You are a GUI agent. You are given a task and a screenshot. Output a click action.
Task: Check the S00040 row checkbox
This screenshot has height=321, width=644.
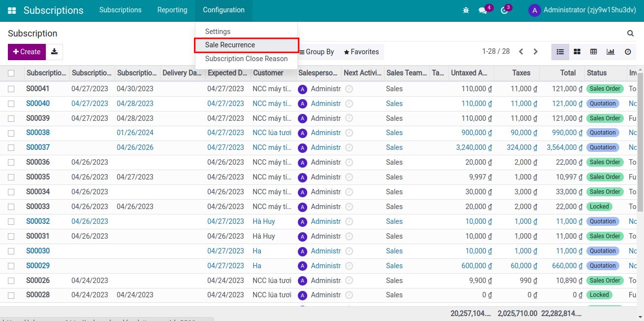tap(11, 104)
